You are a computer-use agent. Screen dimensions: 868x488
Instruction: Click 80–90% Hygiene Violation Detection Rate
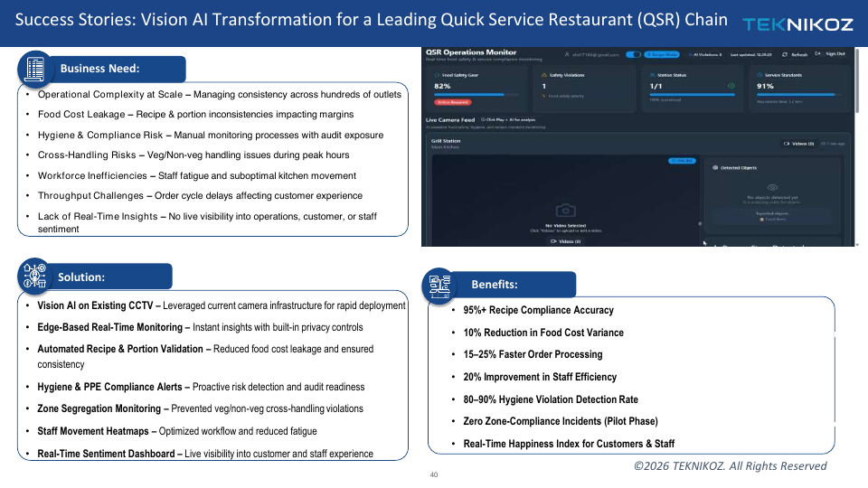tap(551, 399)
